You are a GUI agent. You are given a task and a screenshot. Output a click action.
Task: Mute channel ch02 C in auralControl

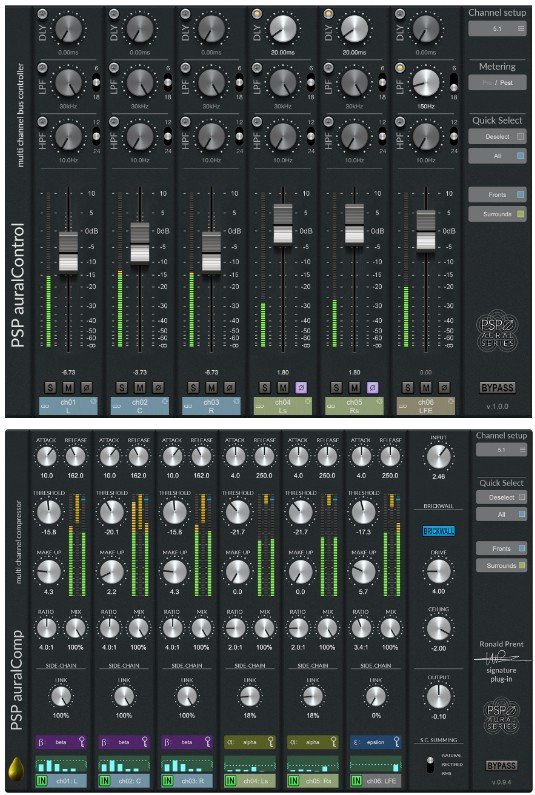[x=139, y=388]
